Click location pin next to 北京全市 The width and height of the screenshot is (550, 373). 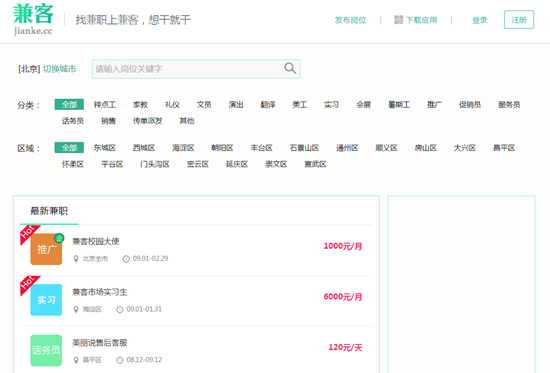pos(76,259)
